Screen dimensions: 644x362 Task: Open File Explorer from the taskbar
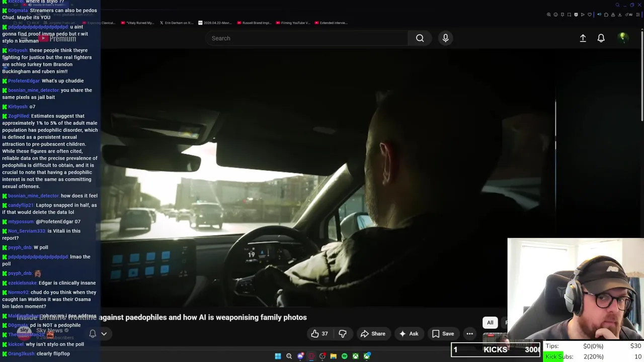tap(333, 356)
